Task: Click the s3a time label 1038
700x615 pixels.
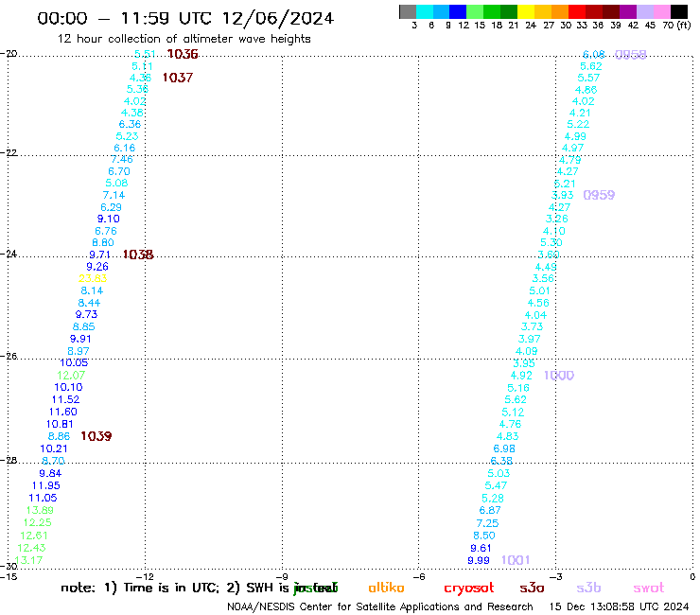Action: [138, 255]
